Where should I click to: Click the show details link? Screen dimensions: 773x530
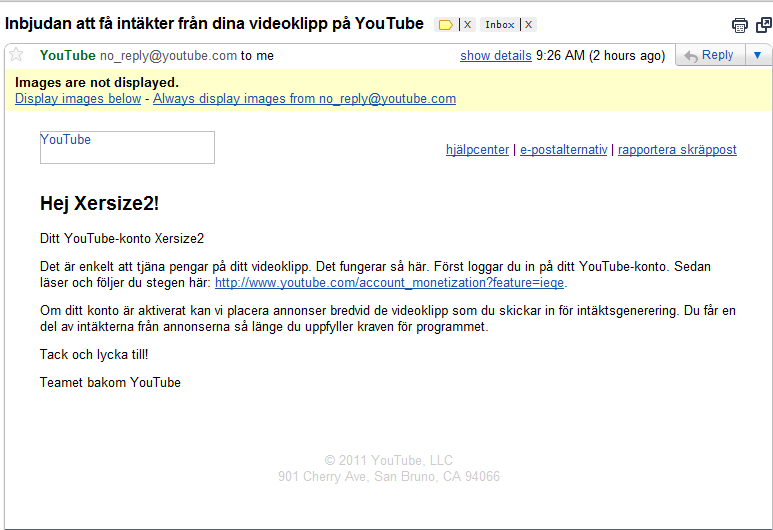point(495,56)
